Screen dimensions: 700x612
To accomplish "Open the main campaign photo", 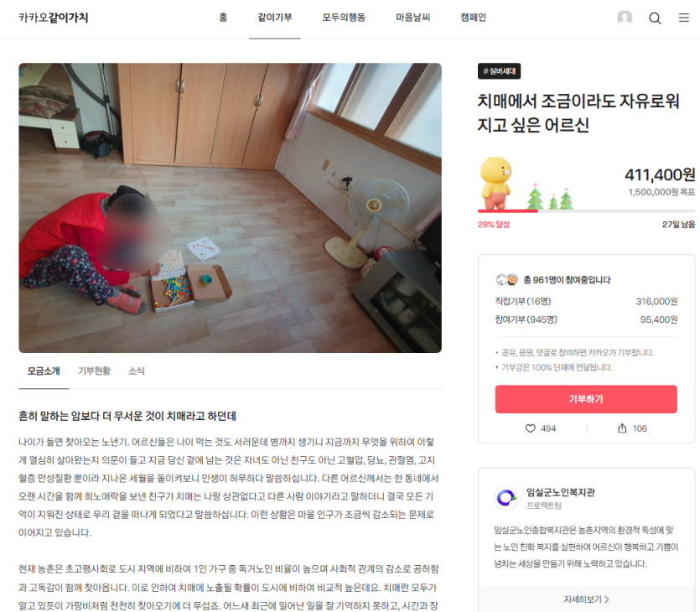I will pyautogui.click(x=230, y=208).
